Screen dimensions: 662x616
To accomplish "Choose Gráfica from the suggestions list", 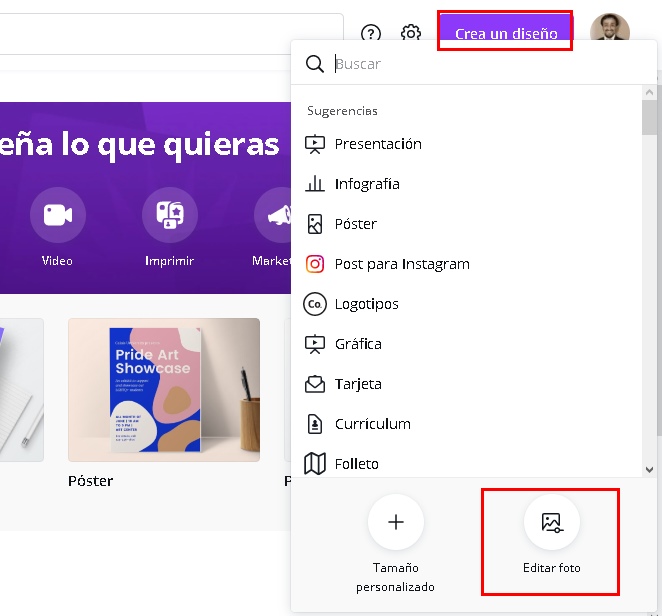I will click(358, 344).
